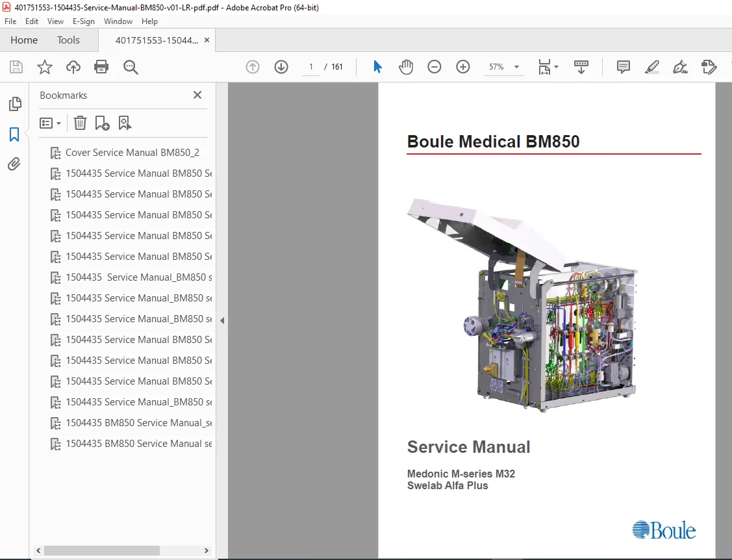732x560 pixels.
Task: Open the Help menu
Action: tap(149, 21)
